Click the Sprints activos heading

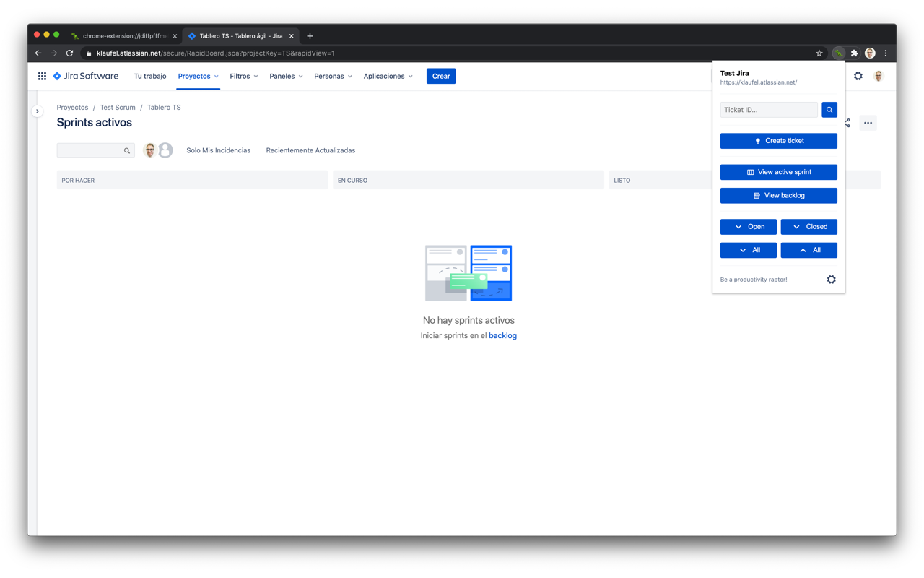[95, 122]
